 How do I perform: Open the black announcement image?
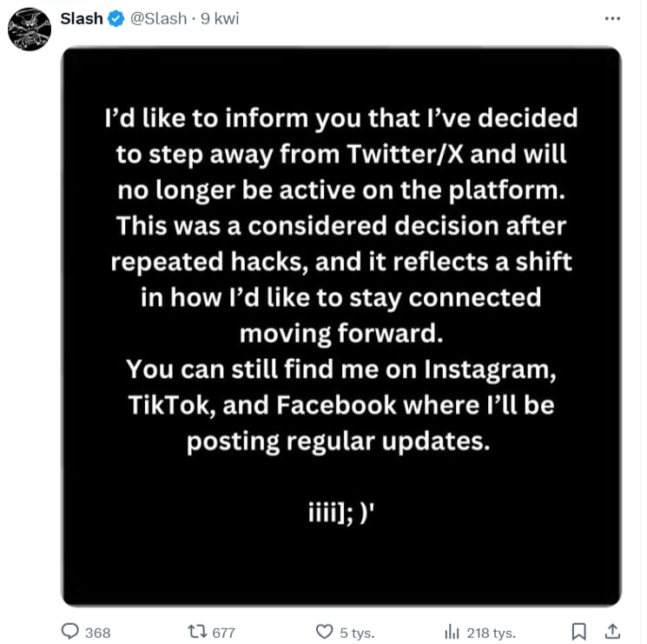tap(341, 327)
